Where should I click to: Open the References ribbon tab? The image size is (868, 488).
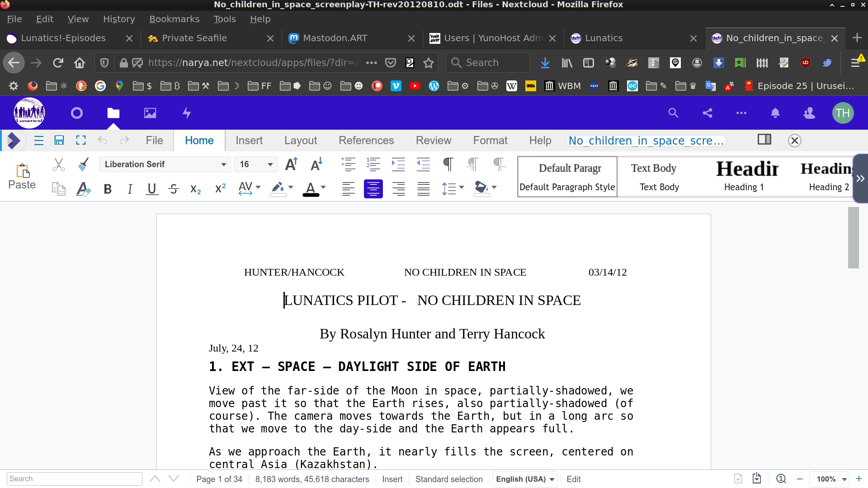tap(366, 141)
